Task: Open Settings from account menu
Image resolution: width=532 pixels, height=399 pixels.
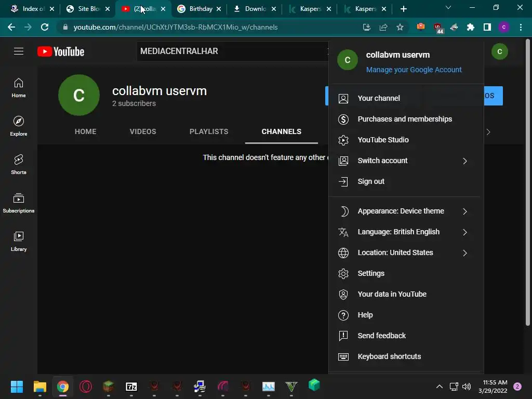Action: [406, 273]
